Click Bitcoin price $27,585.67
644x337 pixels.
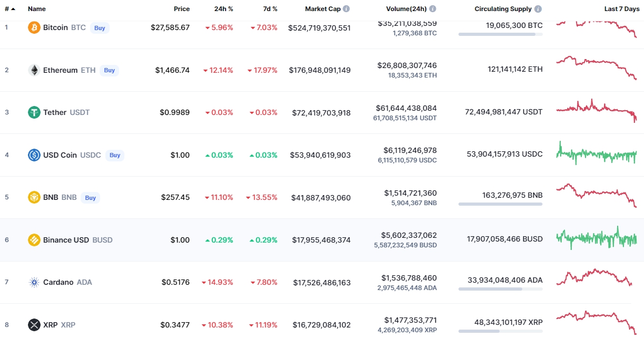169,27
